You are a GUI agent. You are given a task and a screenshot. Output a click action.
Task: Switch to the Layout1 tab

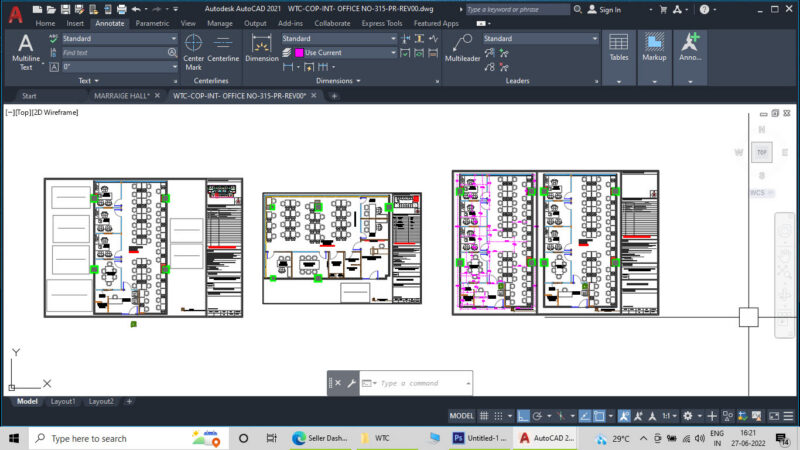(x=63, y=402)
